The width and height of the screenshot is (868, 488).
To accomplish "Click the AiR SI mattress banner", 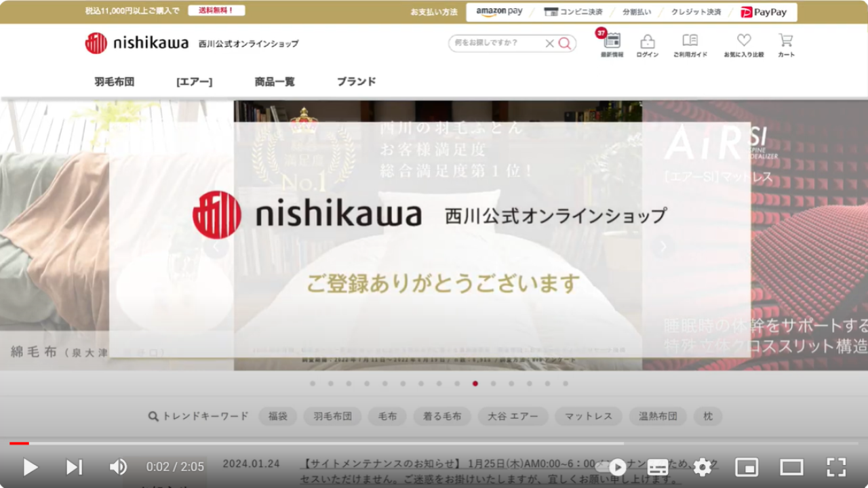I will 755,235.
